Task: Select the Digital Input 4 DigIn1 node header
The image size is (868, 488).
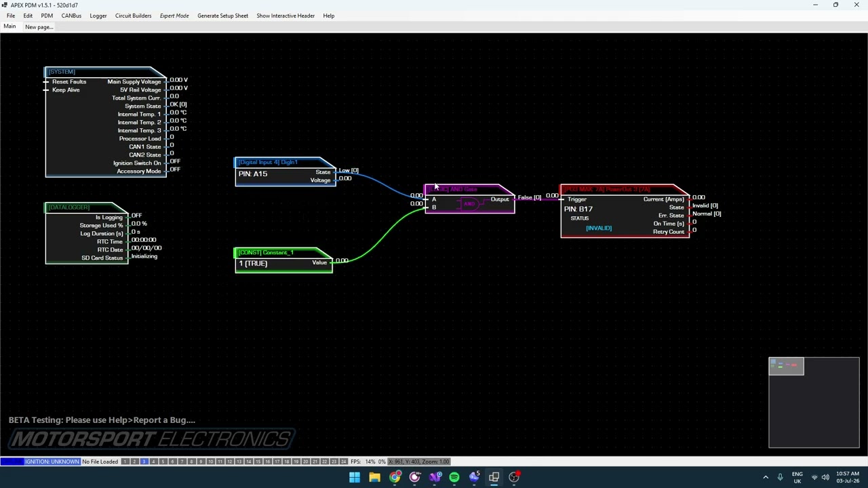Action: (x=285, y=163)
